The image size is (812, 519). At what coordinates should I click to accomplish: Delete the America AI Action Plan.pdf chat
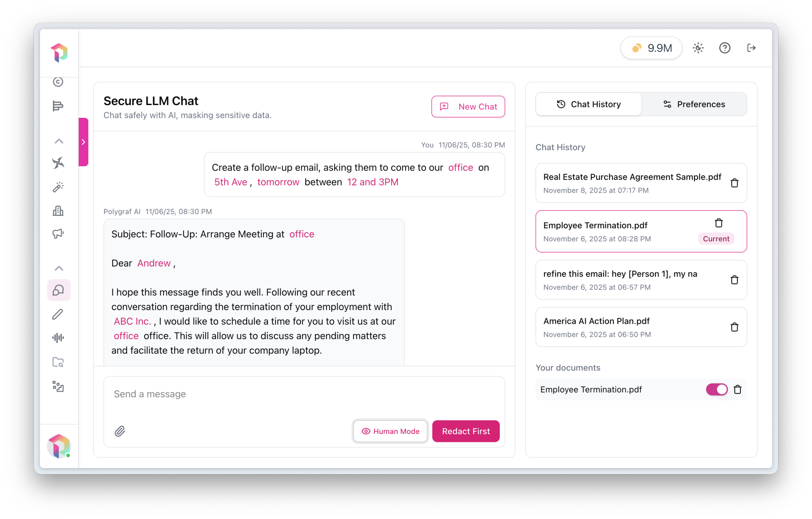coord(734,327)
